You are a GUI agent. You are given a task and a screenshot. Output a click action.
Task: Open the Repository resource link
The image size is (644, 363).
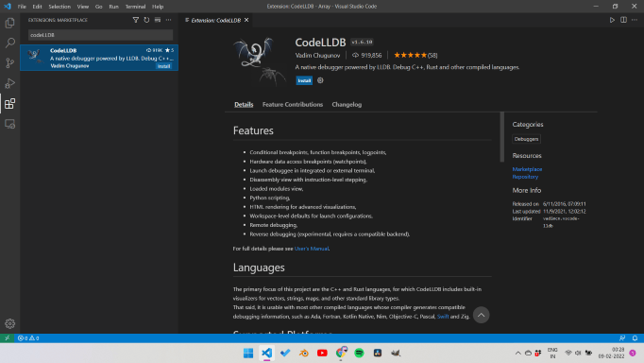pyautogui.click(x=525, y=177)
